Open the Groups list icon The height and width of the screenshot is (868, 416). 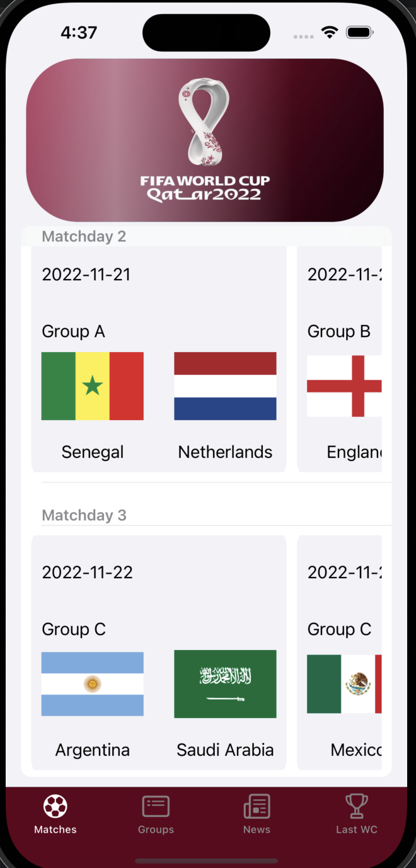tap(156, 806)
